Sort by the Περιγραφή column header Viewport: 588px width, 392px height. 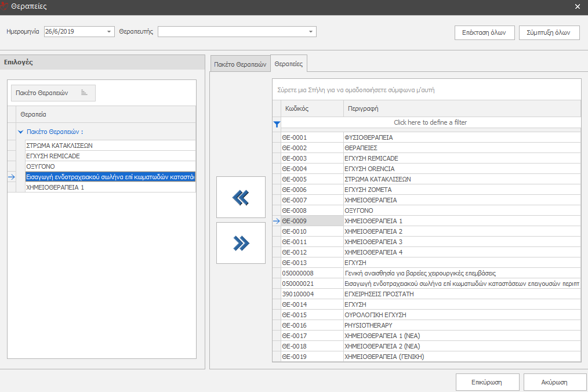click(461, 108)
